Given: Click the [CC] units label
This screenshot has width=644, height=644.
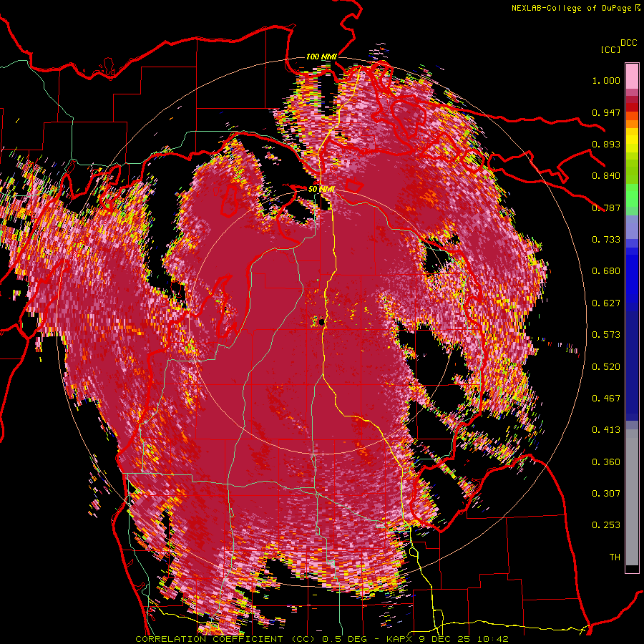Looking at the screenshot, I should [x=610, y=49].
